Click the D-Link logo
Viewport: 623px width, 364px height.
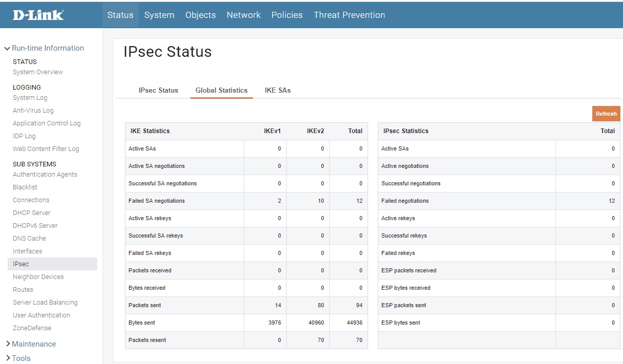pyautogui.click(x=38, y=15)
